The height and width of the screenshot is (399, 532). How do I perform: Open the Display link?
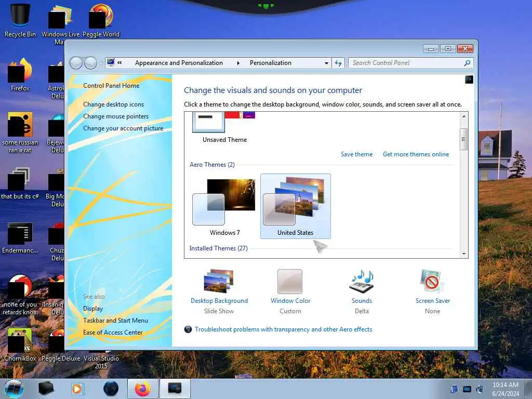pos(93,309)
